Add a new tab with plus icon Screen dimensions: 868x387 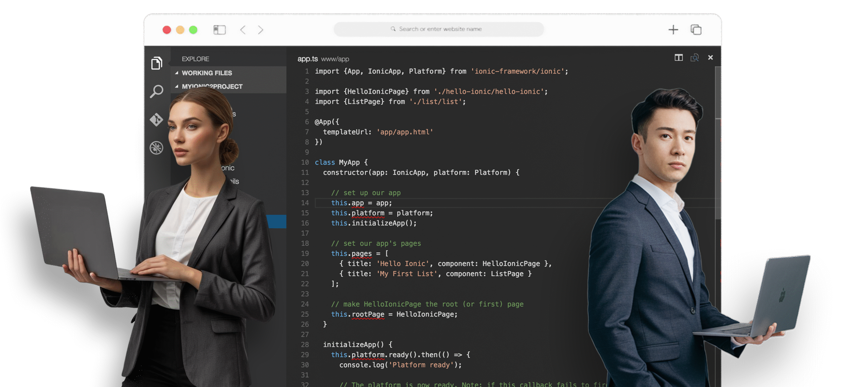673,30
